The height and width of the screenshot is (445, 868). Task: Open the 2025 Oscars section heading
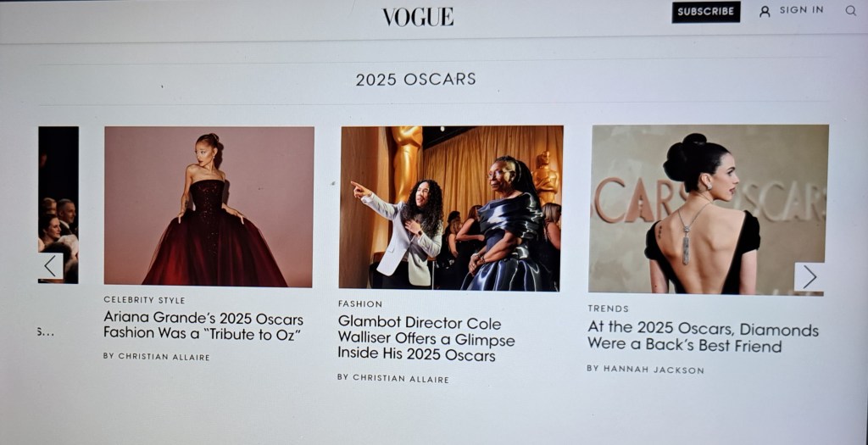(415, 79)
